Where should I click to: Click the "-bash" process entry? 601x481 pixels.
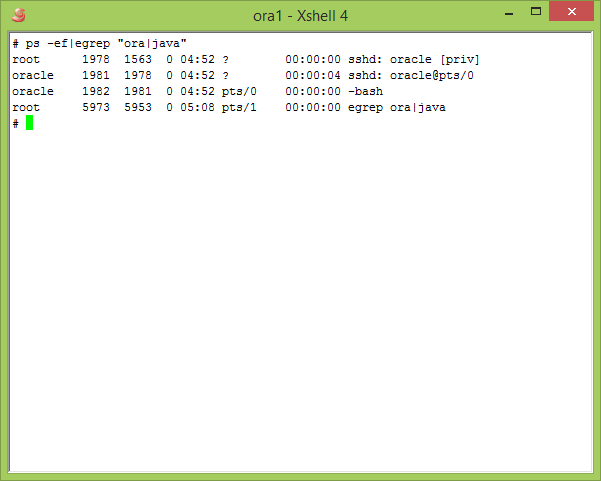coord(365,91)
